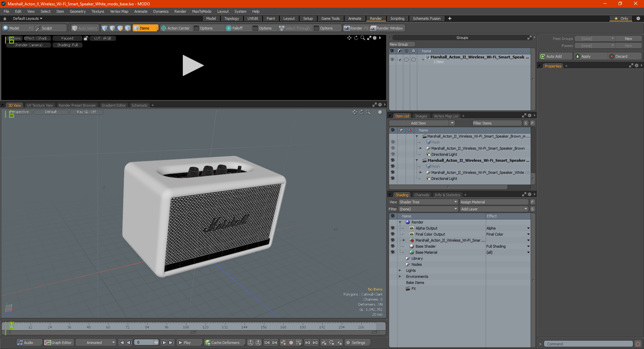The width and height of the screenshot is (644, 349).
Task: Open the Pass Groups dropdown
Action: point(595,39)
